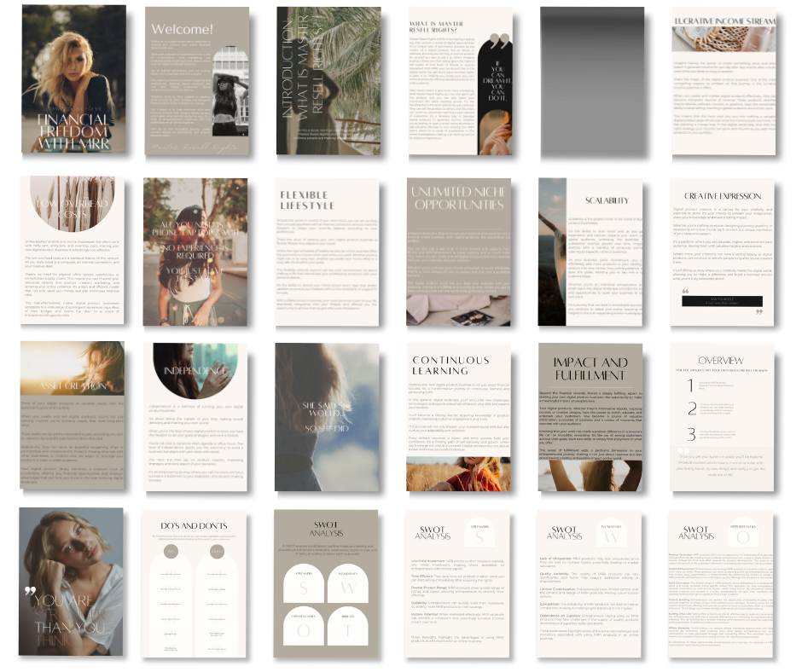Choose the Scalability page thumbnail

pos(590,251)
